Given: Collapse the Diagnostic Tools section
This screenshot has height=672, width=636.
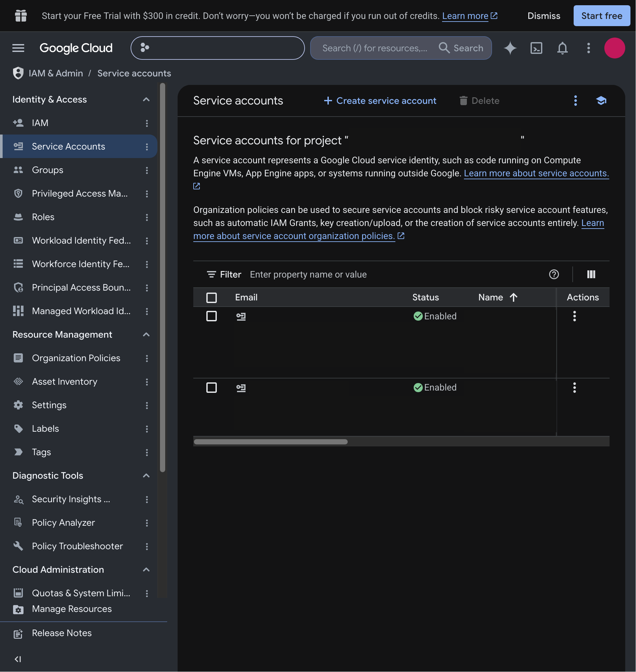Looking at the screenshot, I should pyautogui.click(x=146, y=476).
